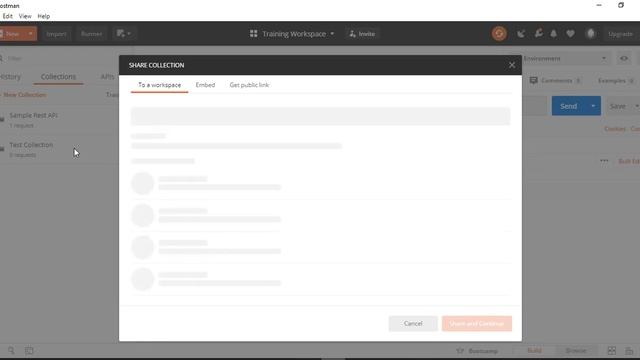This screenshot has width=640, height=360.
Task: Expand the New button dropdown arrow
Action: click(x=30, y=33)
